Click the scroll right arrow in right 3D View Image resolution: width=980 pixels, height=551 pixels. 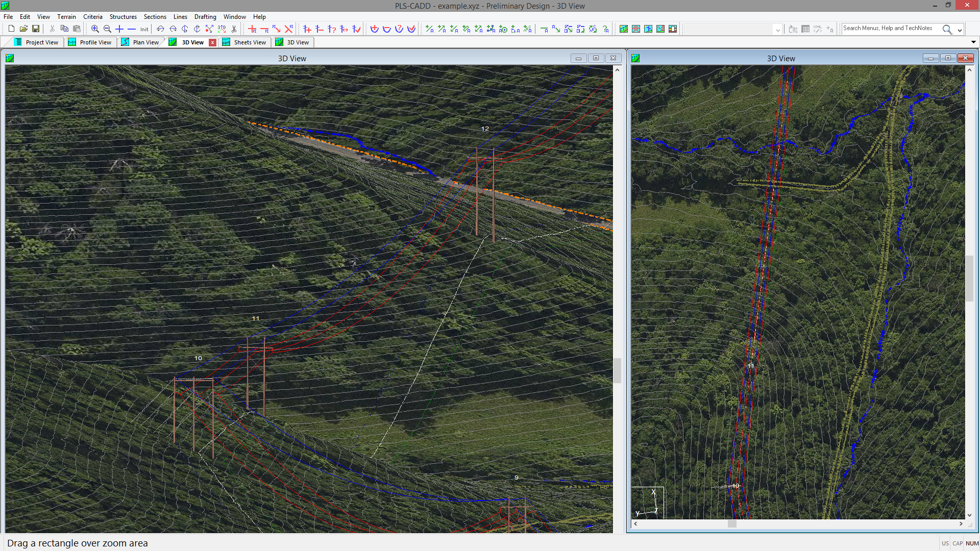click(961, 524)
